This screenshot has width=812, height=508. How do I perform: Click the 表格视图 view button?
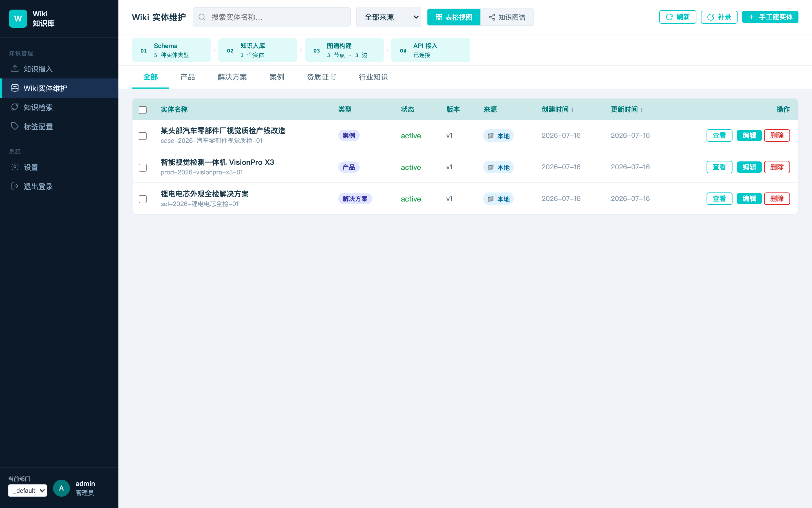pyautogui.click(x=454, y=17)
